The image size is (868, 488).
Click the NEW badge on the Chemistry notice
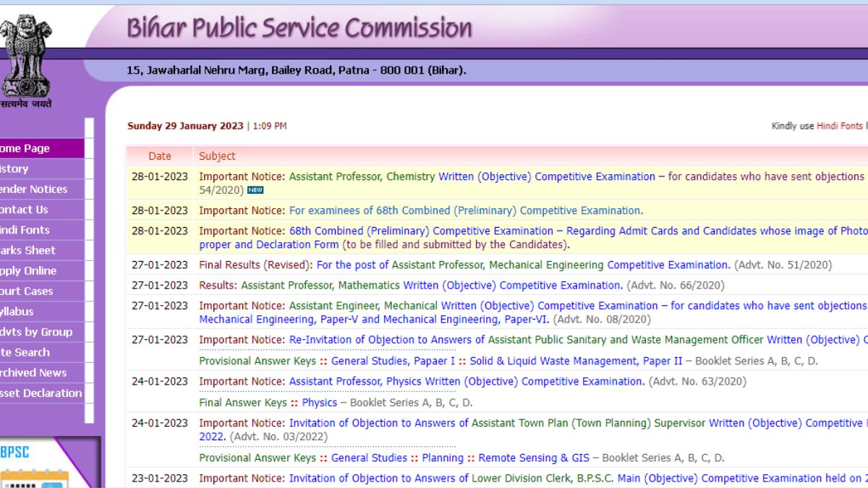[x=255, y=190]
